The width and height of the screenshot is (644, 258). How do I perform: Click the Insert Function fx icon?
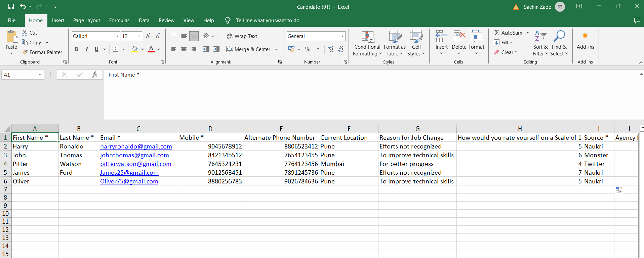pyautogui.click(x=94, y=75)
